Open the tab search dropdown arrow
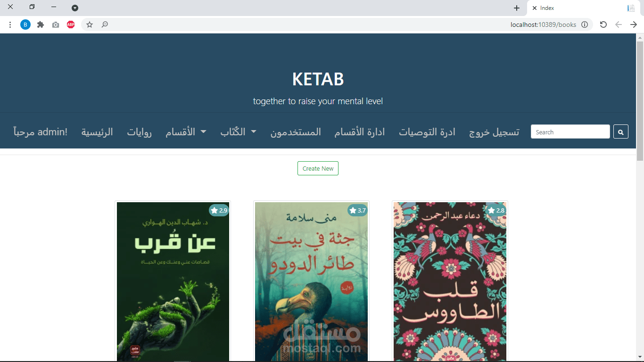The width and height of the screenshot is (644, 362). (x=75, y=8)
